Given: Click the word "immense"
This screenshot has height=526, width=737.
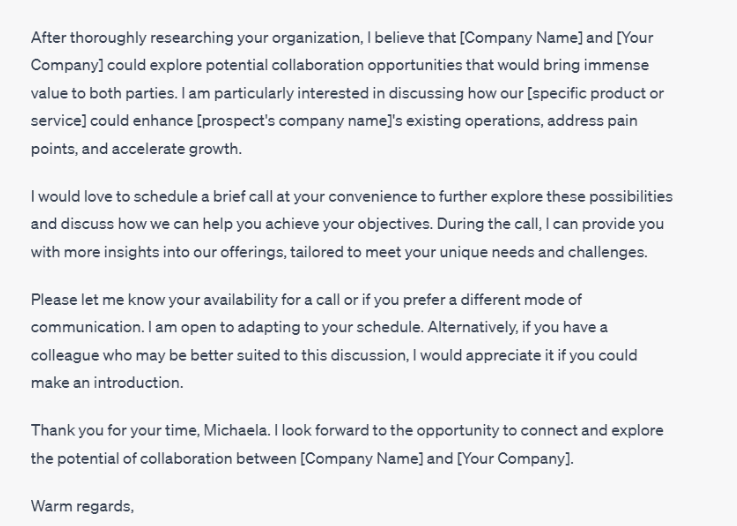Looking at the screenshot, I should click(616, 65).
